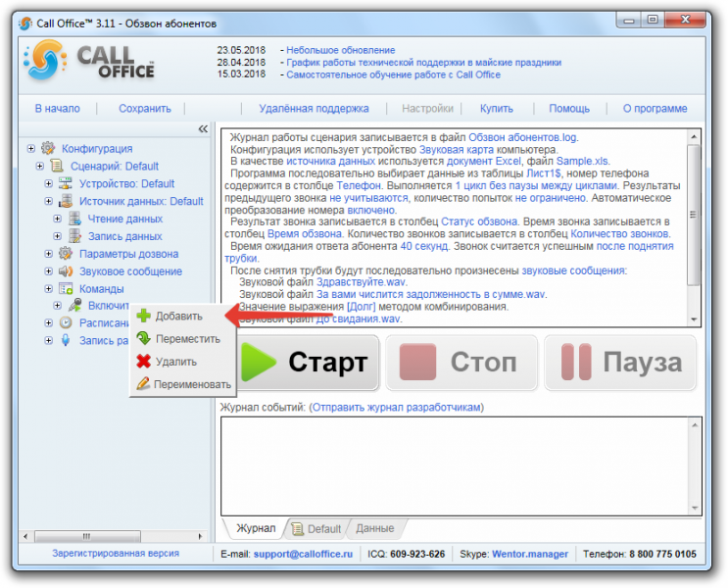Click the scenario description down arrow
Image resolution: width=728 pixels, height=588 pixels.
pos(694,319)
